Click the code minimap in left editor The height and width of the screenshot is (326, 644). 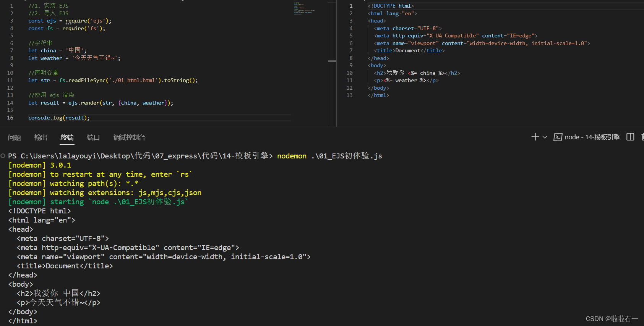(305, 8)
